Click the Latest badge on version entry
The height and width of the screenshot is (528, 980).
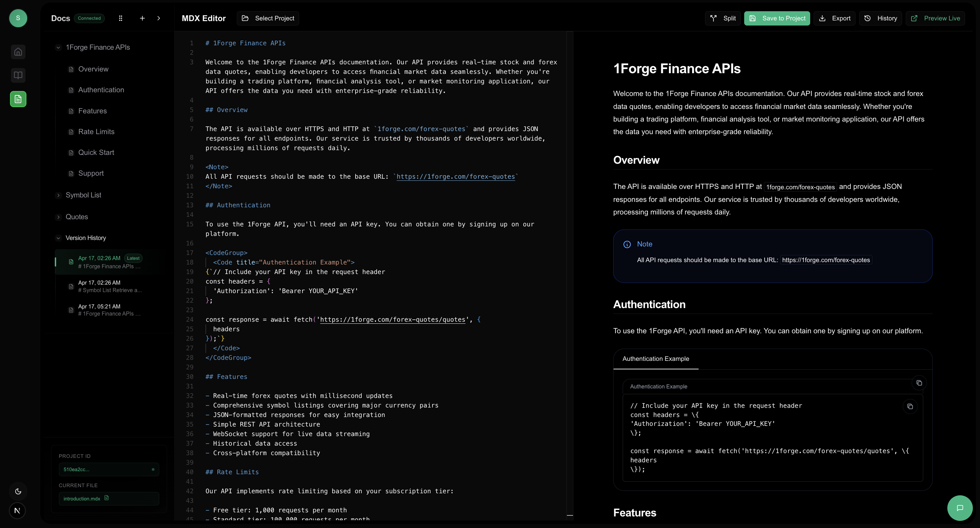133,258
